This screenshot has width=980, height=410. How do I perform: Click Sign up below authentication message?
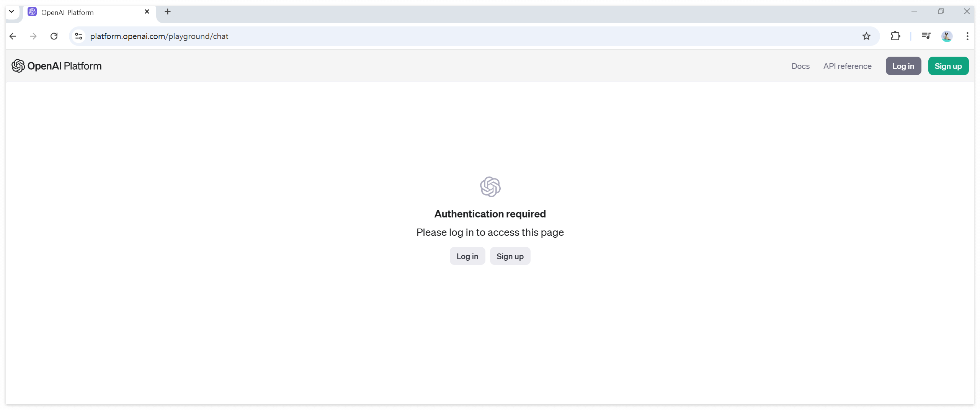(510, 256)
